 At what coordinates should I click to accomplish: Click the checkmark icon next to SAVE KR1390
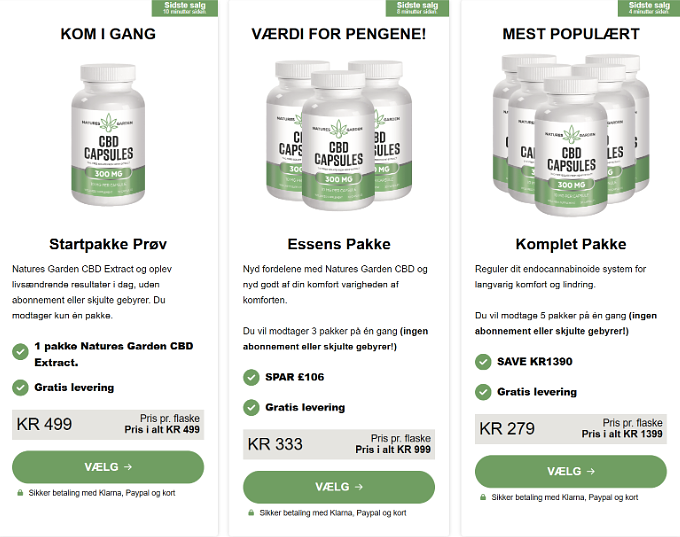tap(483, 361)
